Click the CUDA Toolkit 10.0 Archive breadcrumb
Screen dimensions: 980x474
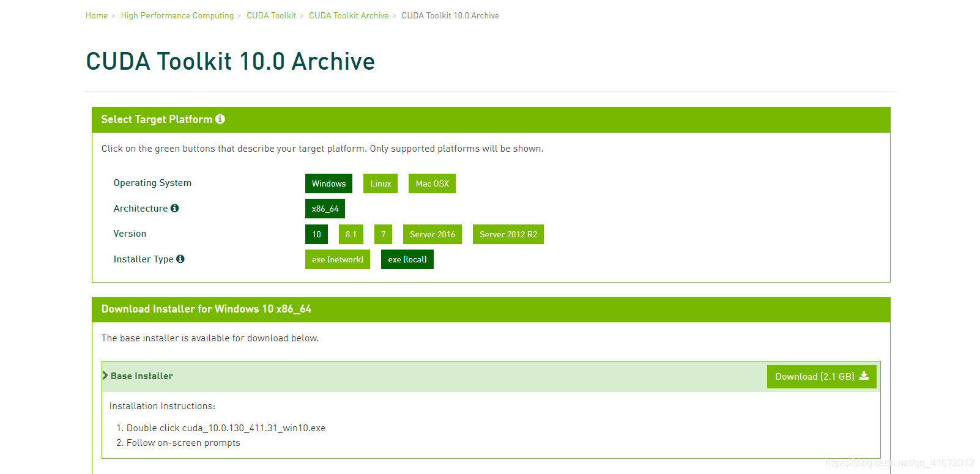[450, 15]
